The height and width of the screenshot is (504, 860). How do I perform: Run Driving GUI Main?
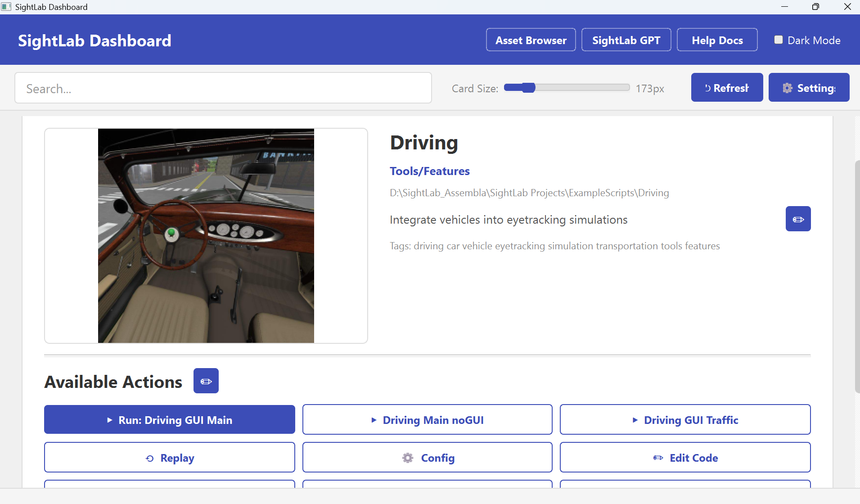[170, 420]
